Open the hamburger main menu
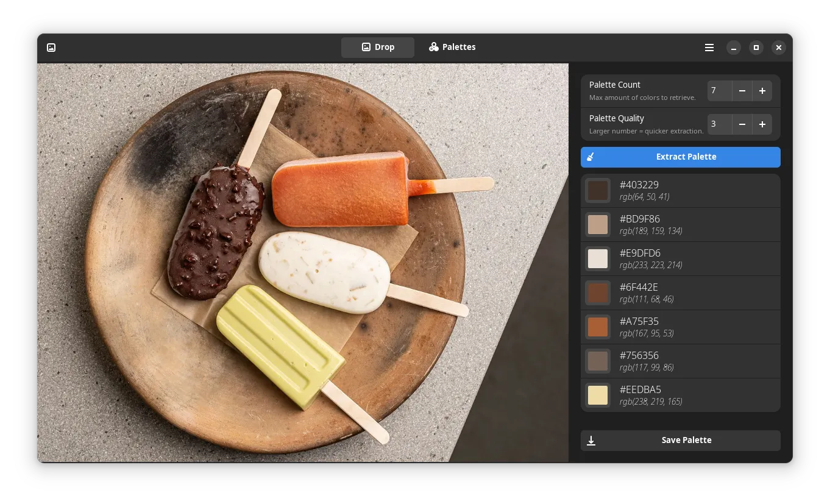830x504 pixels. (x=709, y=48)
